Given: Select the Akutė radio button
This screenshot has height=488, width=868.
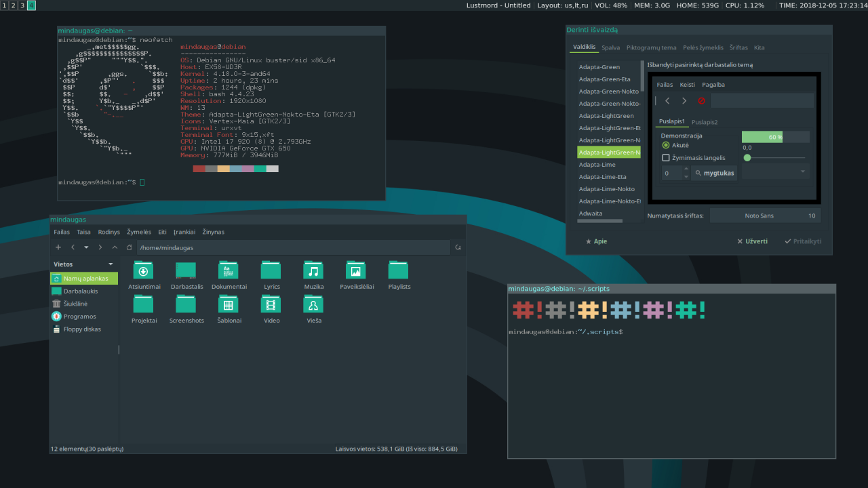Looking at the screenshot, I should point(666,145).
